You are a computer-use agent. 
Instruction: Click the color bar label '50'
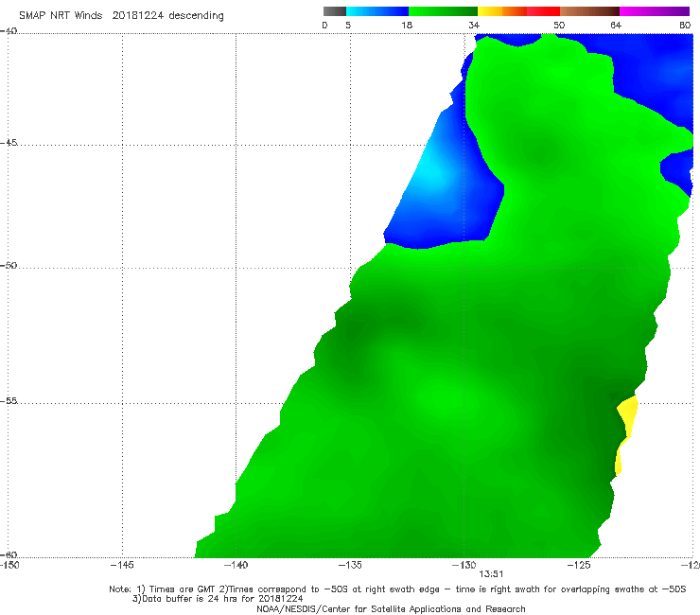tap(559, 26)
